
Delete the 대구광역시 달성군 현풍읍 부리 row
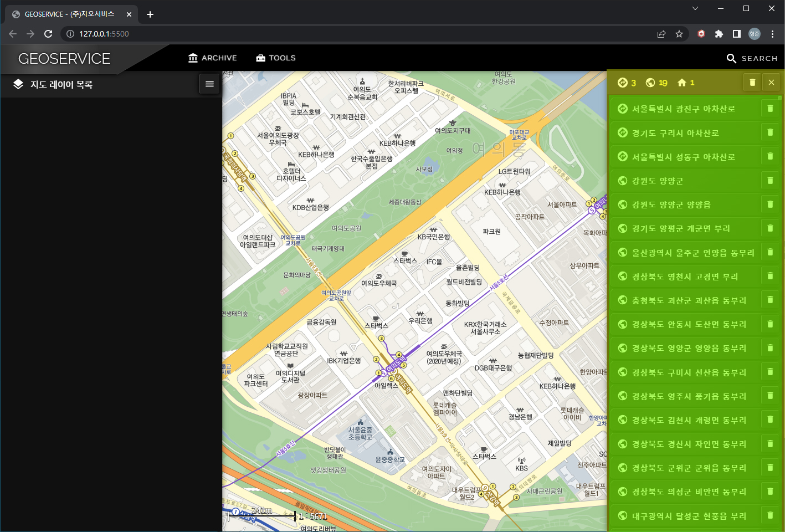770,515
